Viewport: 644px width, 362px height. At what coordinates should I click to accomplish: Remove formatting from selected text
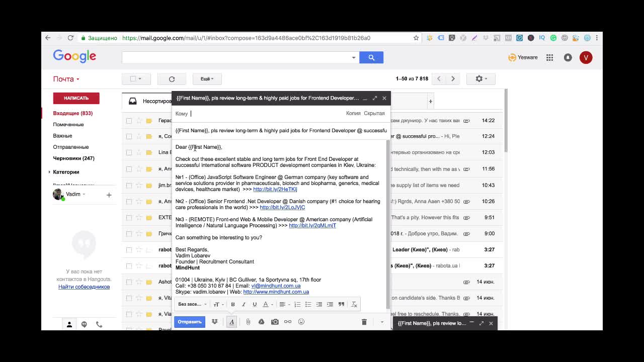click(x=354, y=304)
